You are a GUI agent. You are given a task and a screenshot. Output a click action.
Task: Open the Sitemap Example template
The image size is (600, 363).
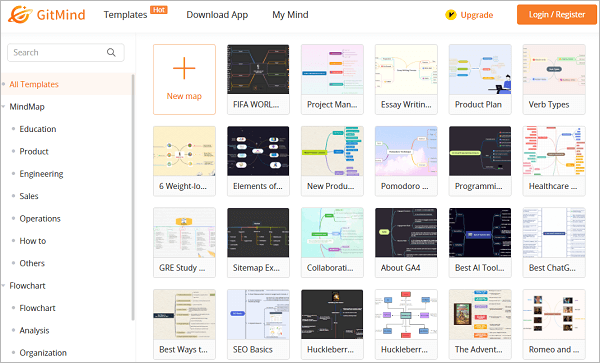[x=258, y=243]
